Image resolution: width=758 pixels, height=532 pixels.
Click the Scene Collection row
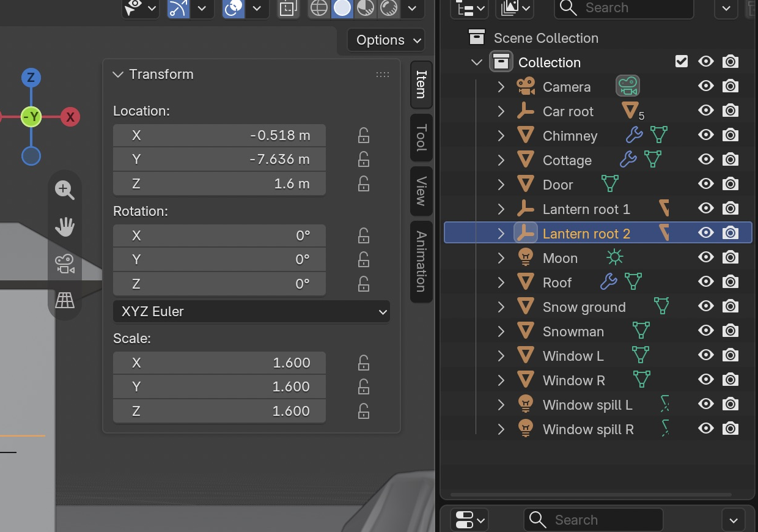[x=598, y=38]
